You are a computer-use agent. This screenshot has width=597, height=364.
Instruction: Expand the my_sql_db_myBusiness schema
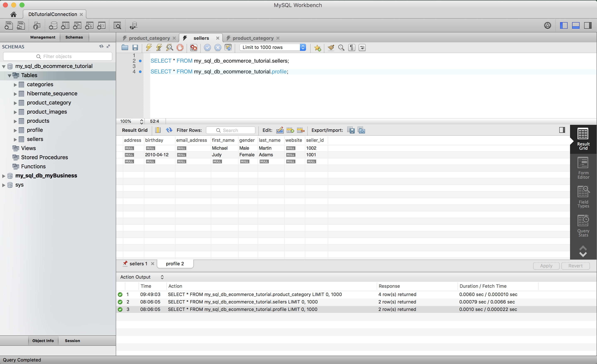[4, 176]
